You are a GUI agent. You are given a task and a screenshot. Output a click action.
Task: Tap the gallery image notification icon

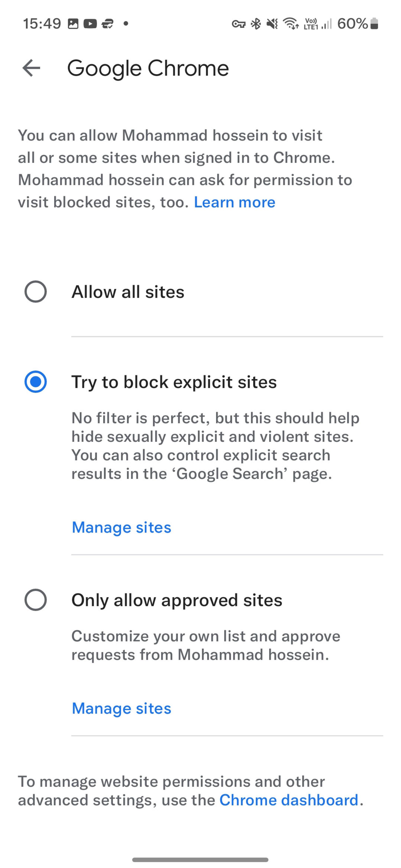(x=73, y=24)
